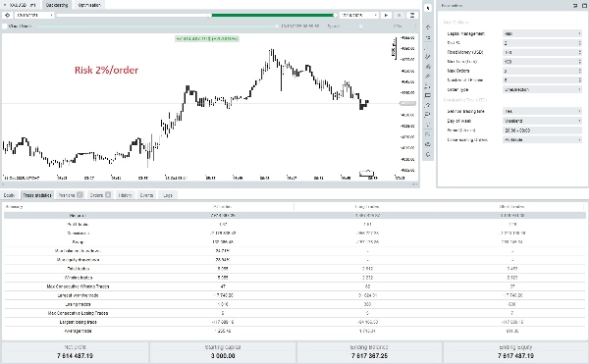Select the Largest winning trade row
The image size is (589, 364).
pos(294,295)
